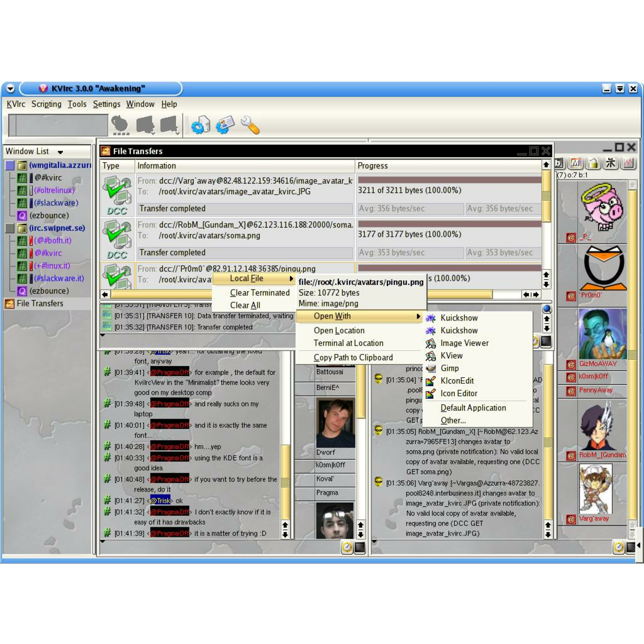Pick Image Viewer to open the file
644x644 pixels.
(464, 343)
